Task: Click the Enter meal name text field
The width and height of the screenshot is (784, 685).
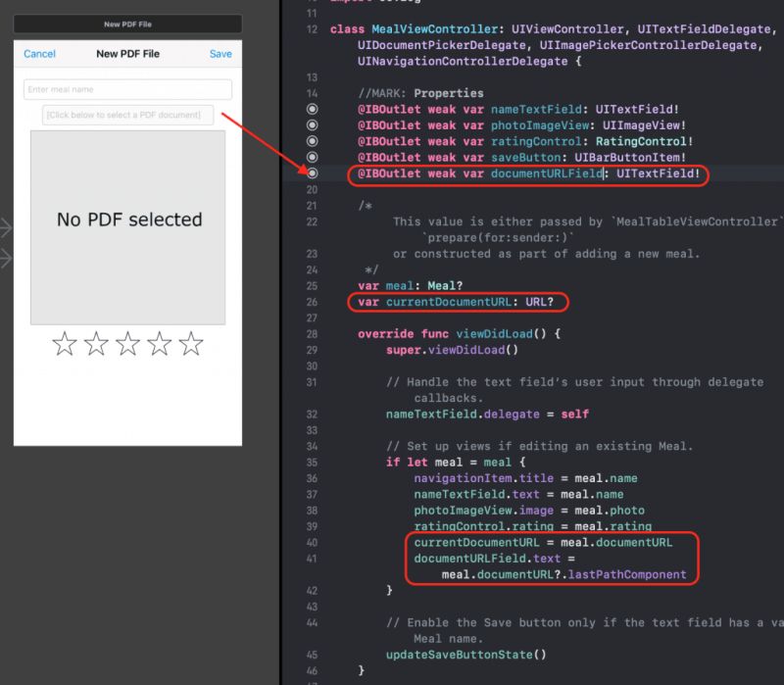Action: coord(127,88)
